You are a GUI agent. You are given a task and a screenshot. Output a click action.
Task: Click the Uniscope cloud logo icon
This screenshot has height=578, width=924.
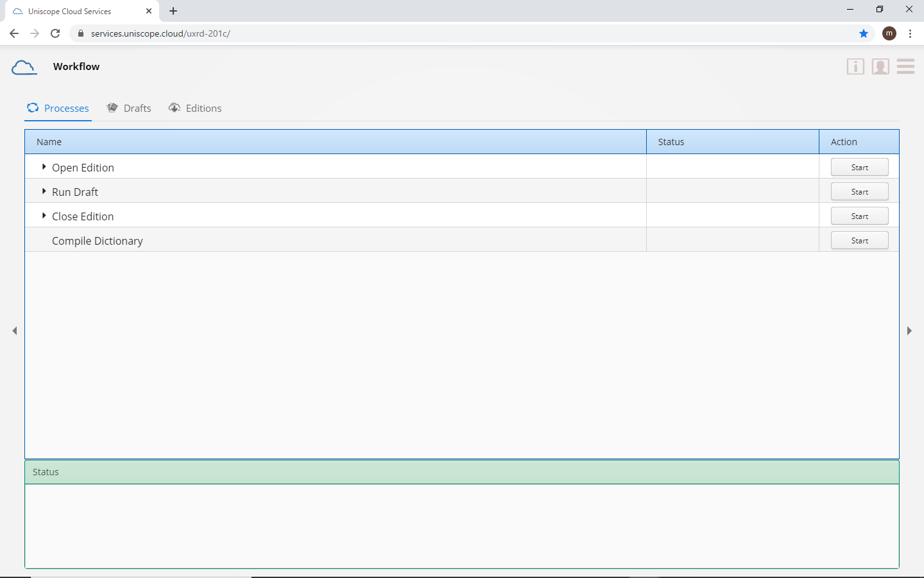pos(24,67)
